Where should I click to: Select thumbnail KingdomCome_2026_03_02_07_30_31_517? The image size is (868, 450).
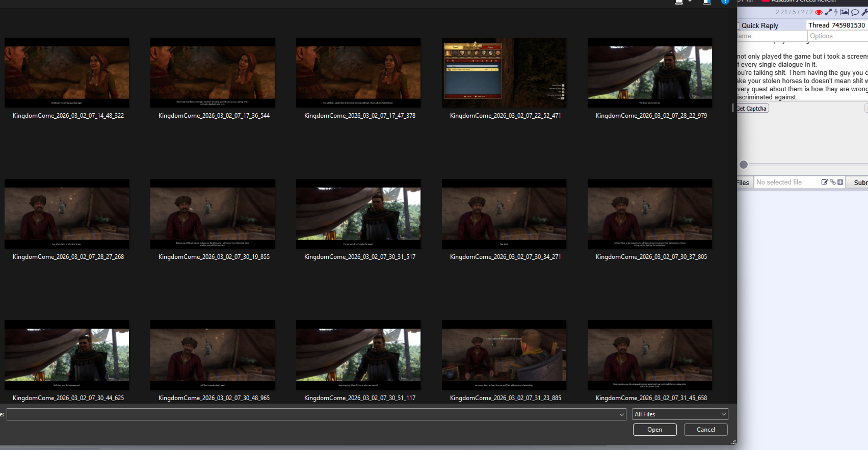(x=358, y=214)
